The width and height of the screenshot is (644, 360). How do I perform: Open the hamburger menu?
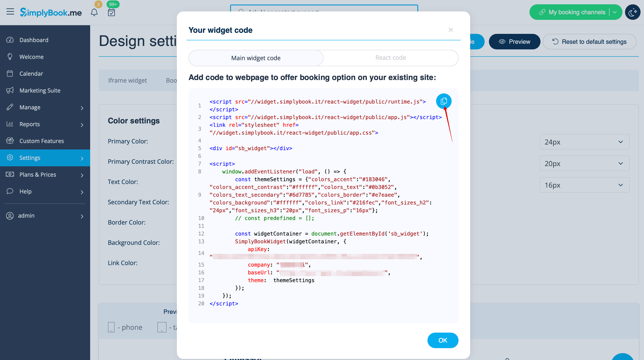[x=10, y=11]
